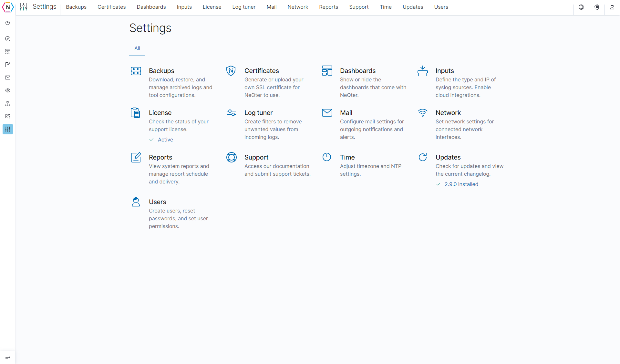Screen dimensions: 620x364
Task: Open the envelope mail icon in sidebar
Action: 8,78
